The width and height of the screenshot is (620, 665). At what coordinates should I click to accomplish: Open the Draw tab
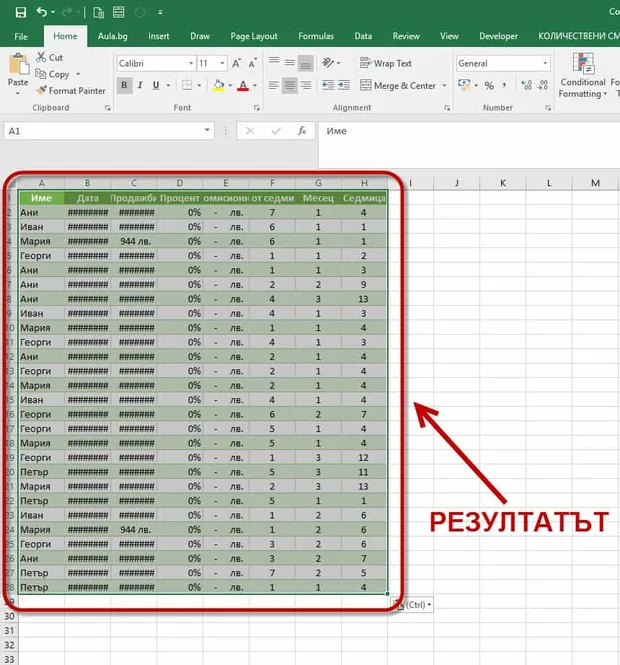coord(200,36)
